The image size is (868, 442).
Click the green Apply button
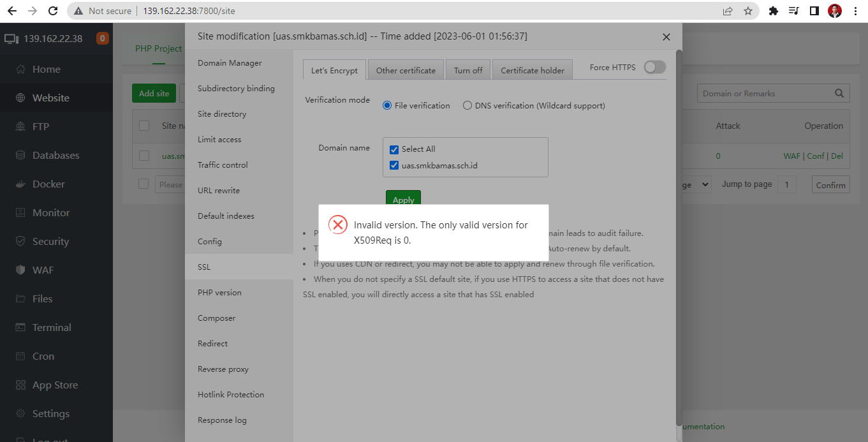402,199
